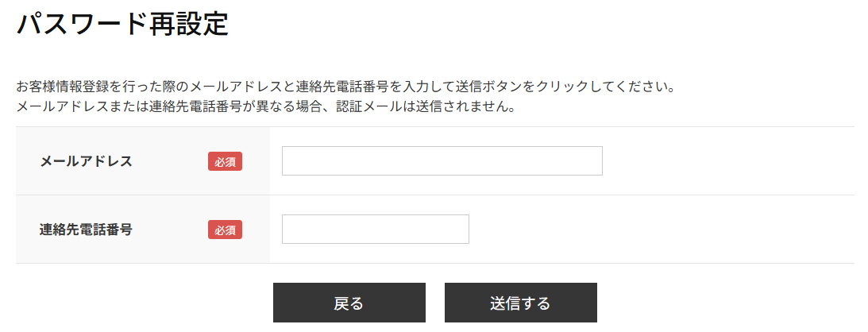Place cursor in the contact phone number box
Viewport: 868px width, 332px height.
[375, 229]
